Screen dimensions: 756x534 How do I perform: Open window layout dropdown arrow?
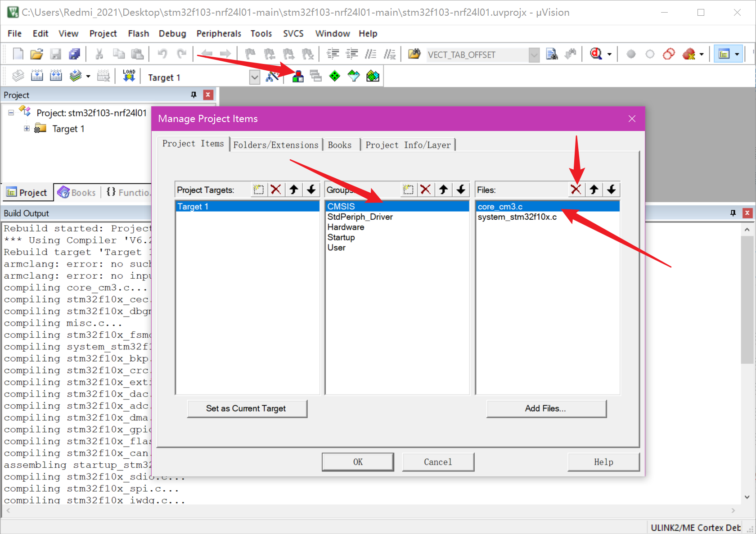737,54
